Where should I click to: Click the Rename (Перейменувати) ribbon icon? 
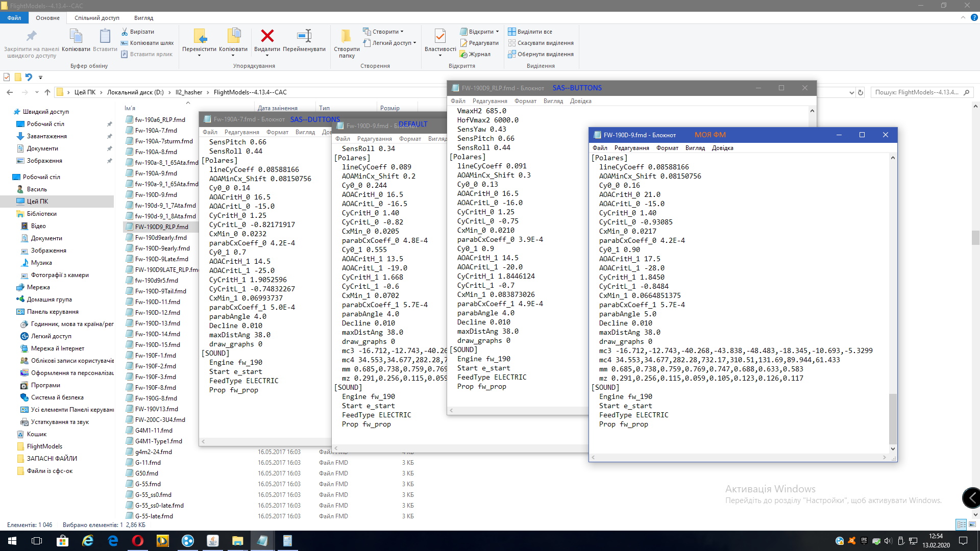[304, 36]
